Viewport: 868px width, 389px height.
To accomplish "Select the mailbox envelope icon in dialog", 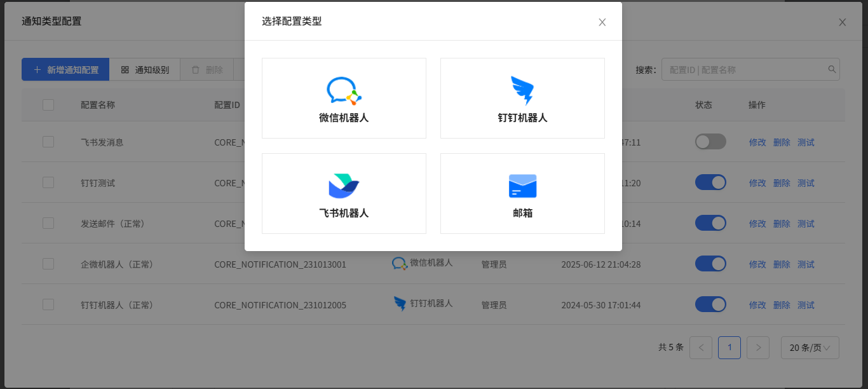I will (x=522, y=186).
